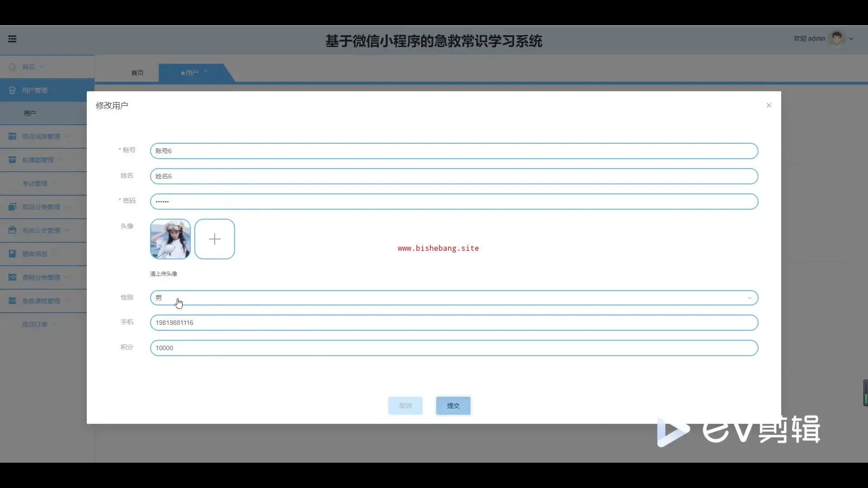
Task: Click the plus box to upload avatar
Action: (215, 239)
